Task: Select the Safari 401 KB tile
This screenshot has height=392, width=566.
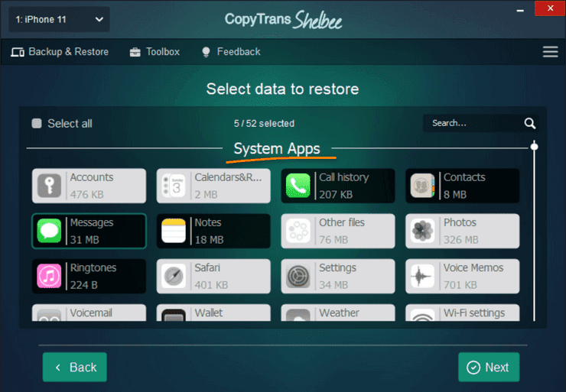Action: 213,277
